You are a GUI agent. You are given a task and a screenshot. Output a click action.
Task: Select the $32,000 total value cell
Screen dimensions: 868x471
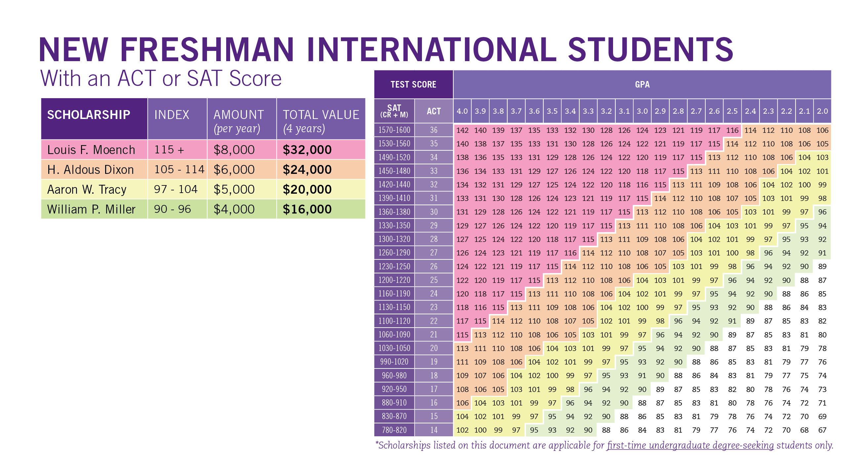coord(307,150)
